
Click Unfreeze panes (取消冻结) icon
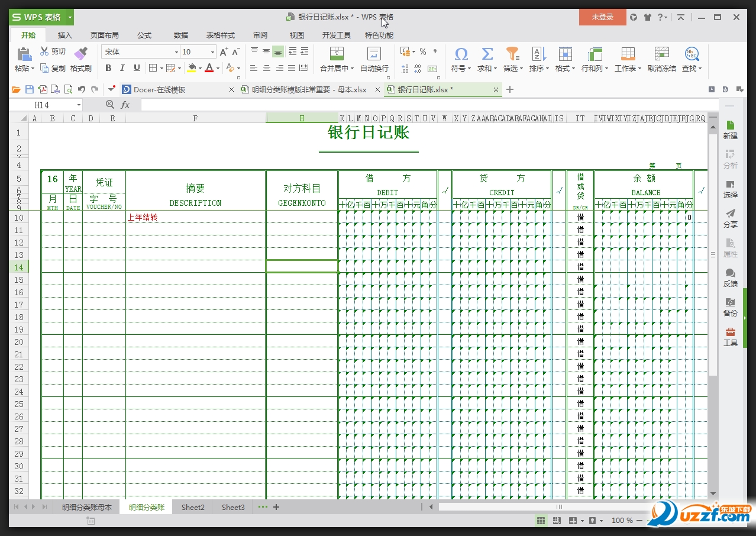pos(661,54)
